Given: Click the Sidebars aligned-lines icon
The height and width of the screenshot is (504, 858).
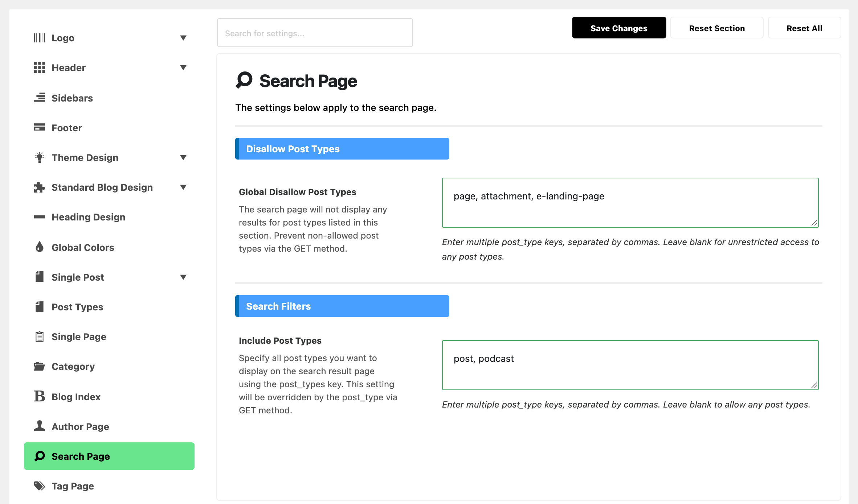Looking at the screenshot, I should [40, 98].
